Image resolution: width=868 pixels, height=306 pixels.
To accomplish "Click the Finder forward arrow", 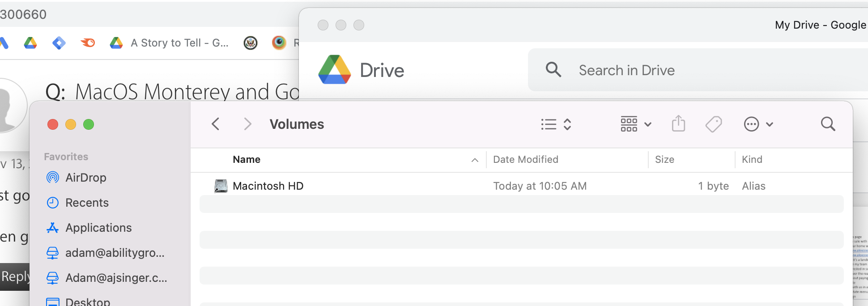I will (x=247, y=124).
